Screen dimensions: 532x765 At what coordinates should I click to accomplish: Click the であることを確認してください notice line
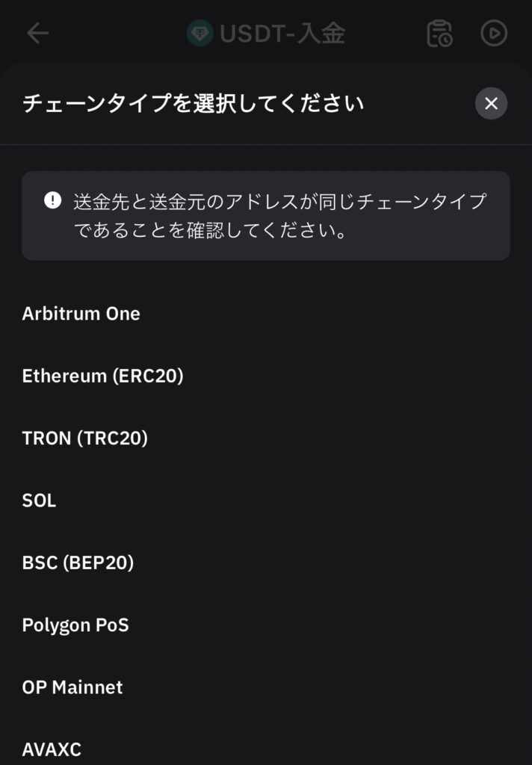tap(211, 230)
